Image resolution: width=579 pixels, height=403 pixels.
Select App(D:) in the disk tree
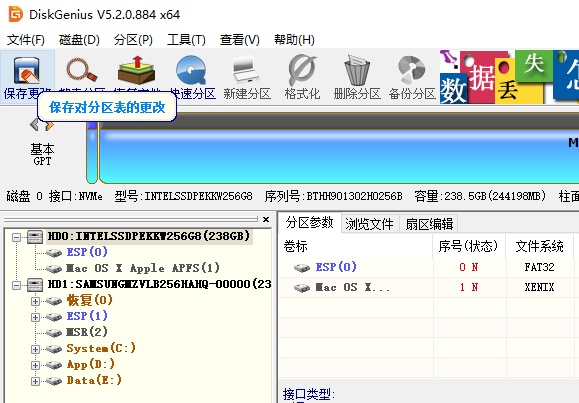[90, 364]
